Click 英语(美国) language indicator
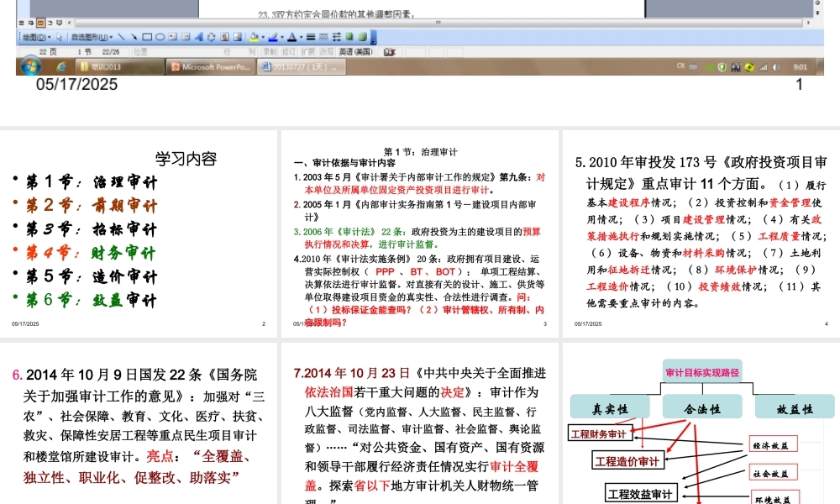This screenshot has height=504, width=840. click(355, 52)
